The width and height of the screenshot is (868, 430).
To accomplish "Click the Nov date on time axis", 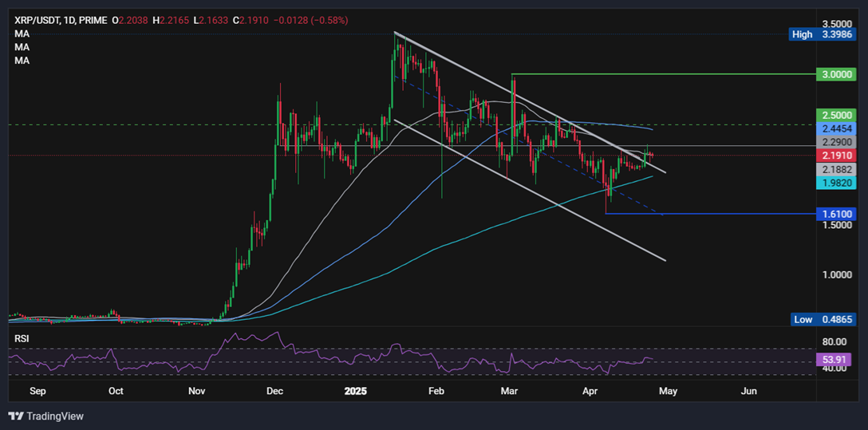I will (x=197, y=391).
